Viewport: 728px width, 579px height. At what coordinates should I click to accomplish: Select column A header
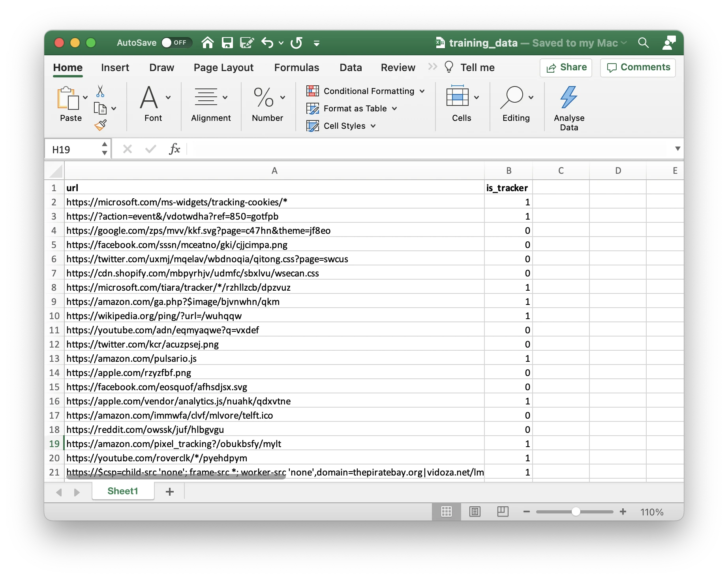click(274, 171)
